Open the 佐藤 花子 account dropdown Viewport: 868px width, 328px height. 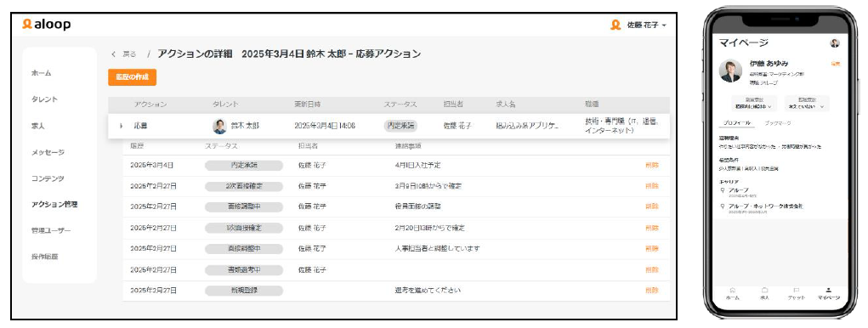pyautogui.click(x=646, y=25)
